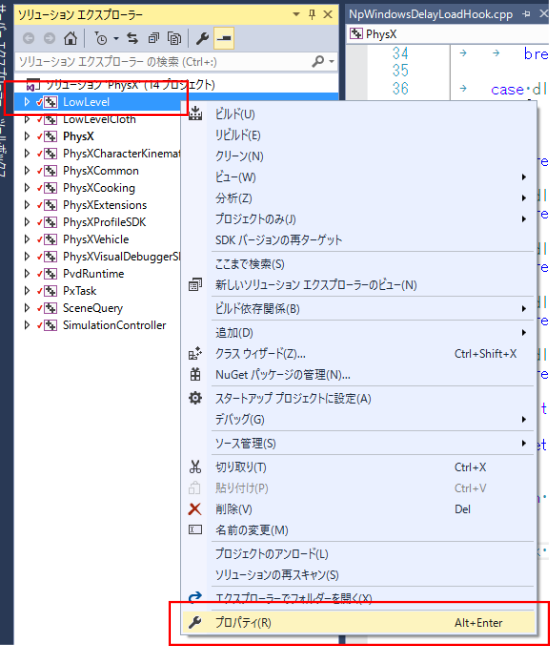Screen dimensions: 550x646
Task: Open the search options dropdown arrow
Action: [332, 62]
